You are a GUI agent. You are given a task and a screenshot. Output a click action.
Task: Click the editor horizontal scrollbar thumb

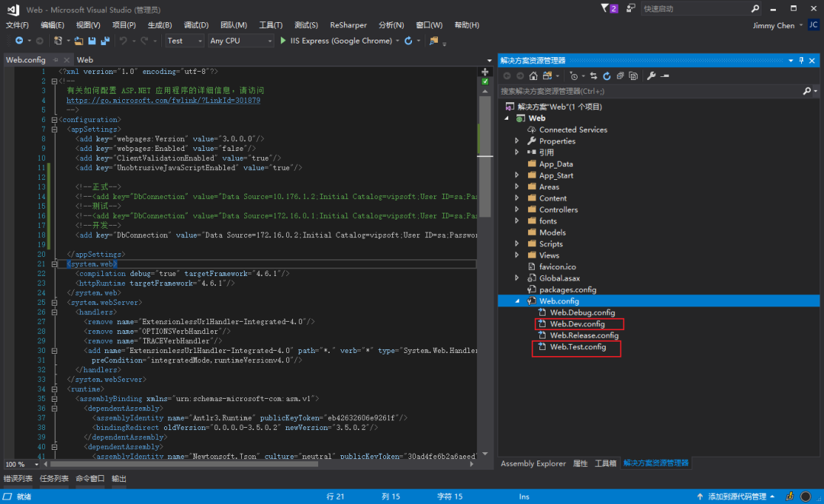coord(184,464)
